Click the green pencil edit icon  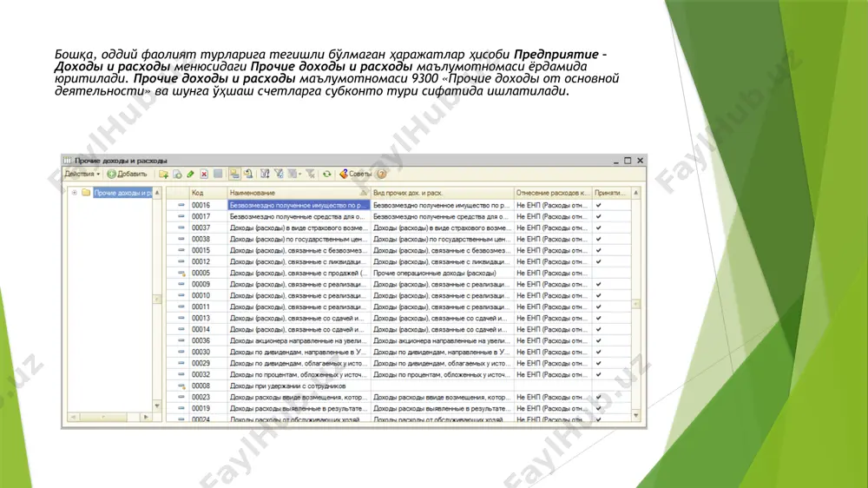click(190, 174)
